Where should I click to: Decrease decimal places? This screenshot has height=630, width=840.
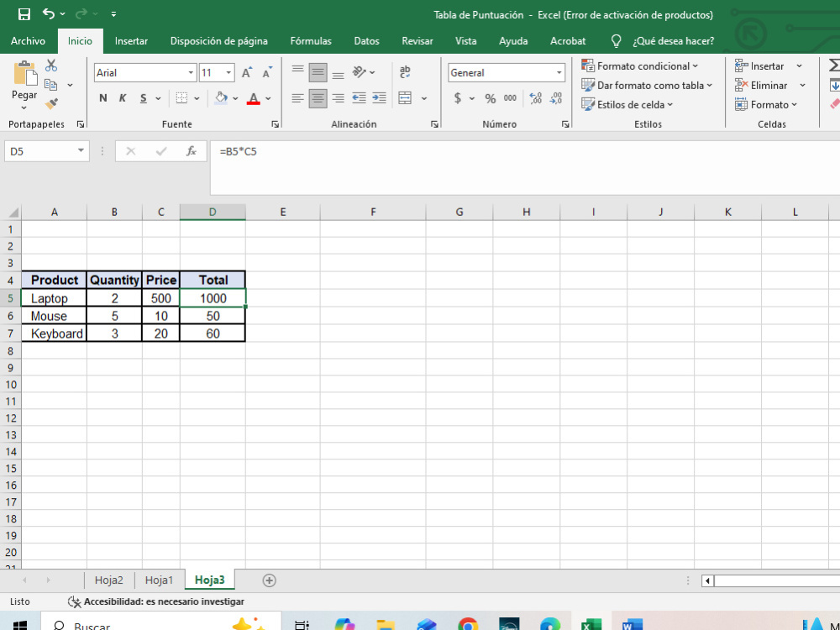click(556, 98)
